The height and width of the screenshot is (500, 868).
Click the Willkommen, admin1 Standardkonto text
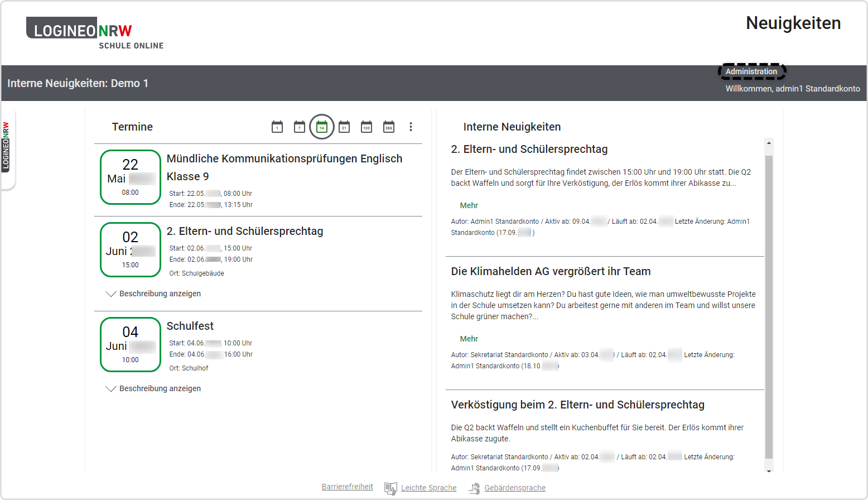point(792,89)
